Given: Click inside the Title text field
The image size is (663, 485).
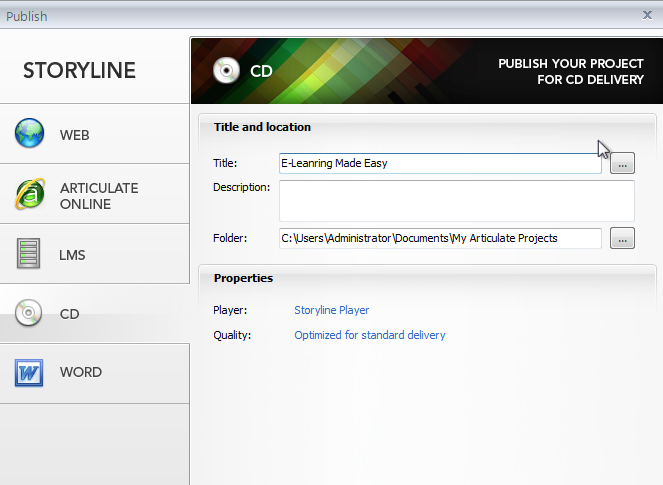Looking at the screenshot, I should click(440, 163).
